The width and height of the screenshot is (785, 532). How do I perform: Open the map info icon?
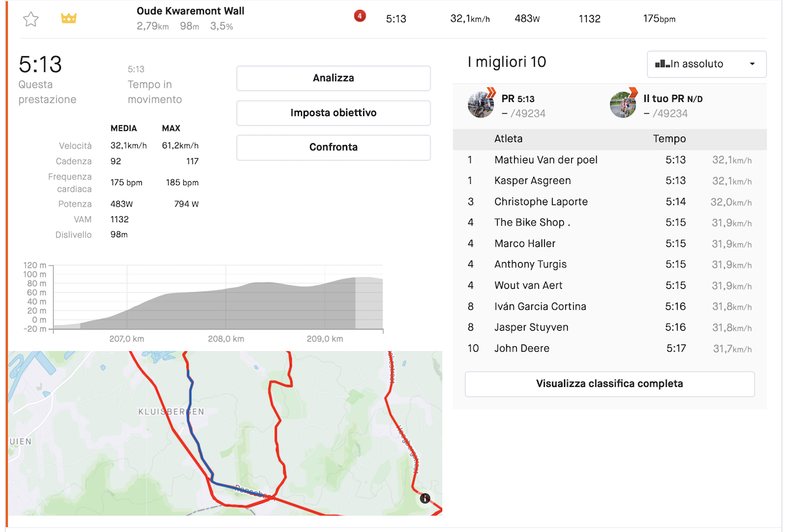point(425,499)
